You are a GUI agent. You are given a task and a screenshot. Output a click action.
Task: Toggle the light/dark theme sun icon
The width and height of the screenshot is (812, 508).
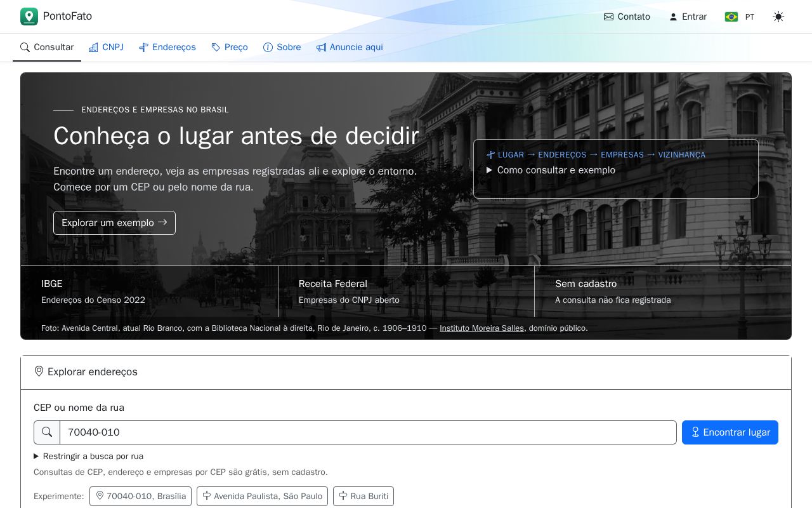[x=778, y=17]
